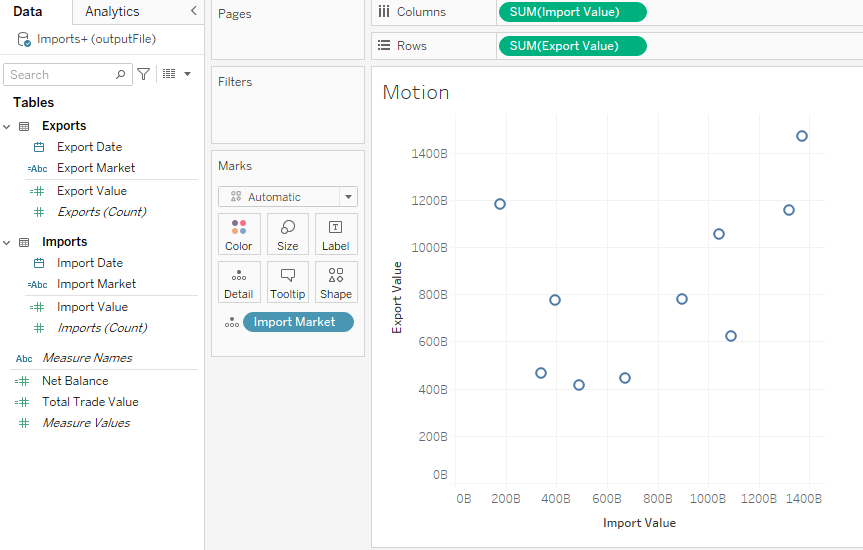Screen dimensions: 863x550
Task: Select the Net Balance field
Action: [75, 381]
